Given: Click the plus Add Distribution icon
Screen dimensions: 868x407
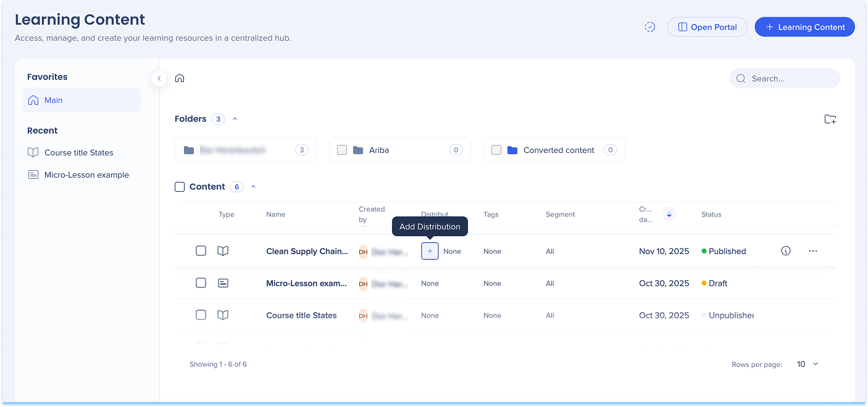Looking at the screenshot, I should [430, 251].
